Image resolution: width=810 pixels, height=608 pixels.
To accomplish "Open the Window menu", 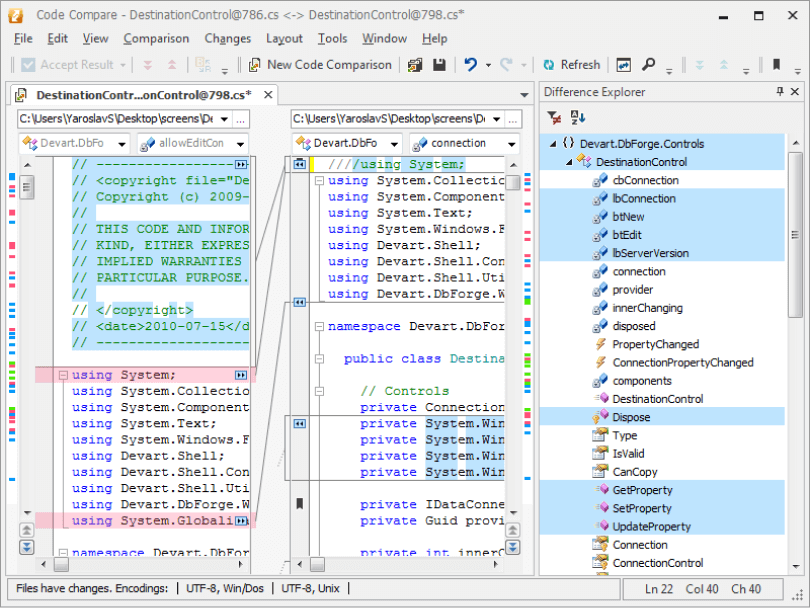I will [384, 38].
